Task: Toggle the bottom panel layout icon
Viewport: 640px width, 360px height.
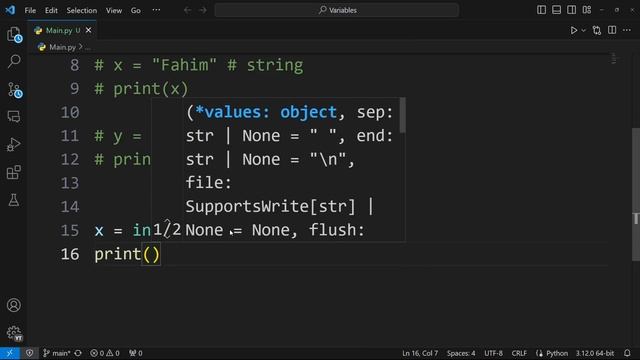Action: click(x=556, y=10)
